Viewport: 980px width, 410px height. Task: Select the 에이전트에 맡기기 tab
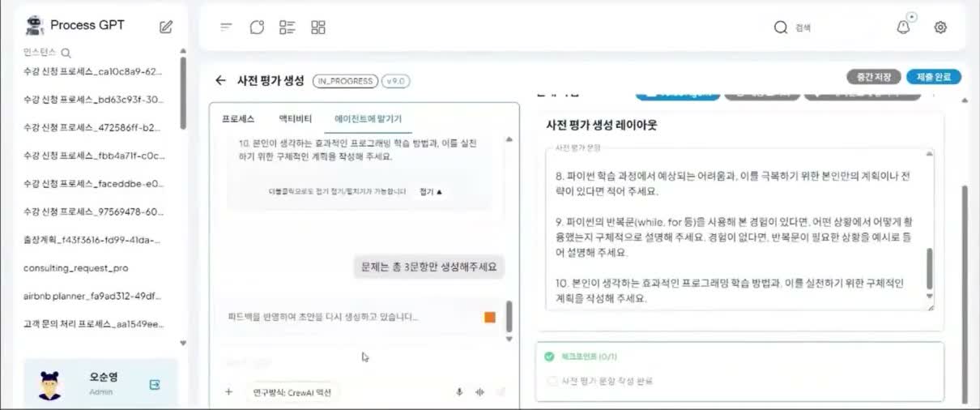[x=369, y=118]
